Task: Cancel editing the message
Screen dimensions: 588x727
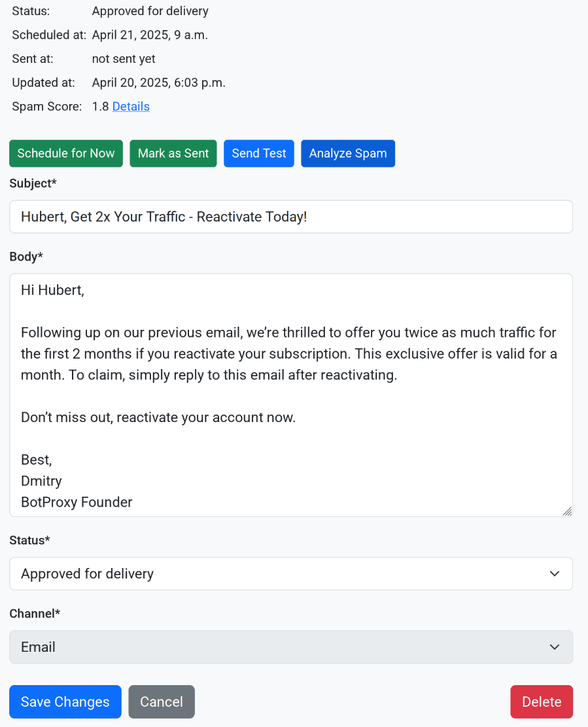Action: point(162,702)
